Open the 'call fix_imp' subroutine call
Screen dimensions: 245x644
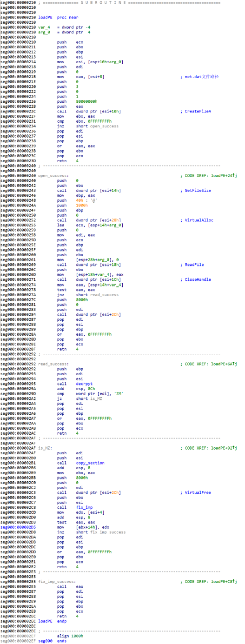click(74, 507)
